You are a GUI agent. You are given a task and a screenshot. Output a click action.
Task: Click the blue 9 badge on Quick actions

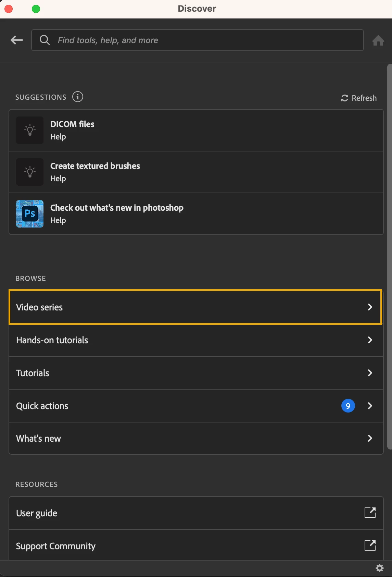point(348,406)
